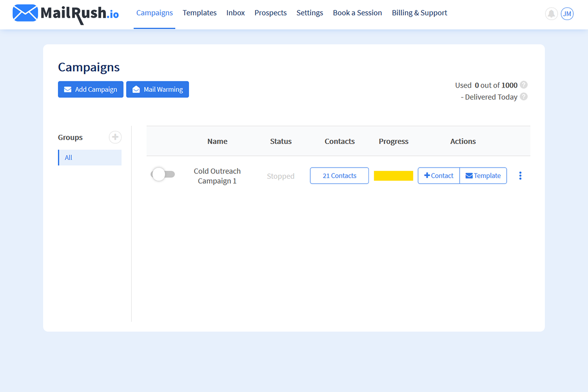Click the Mail Warming button
This screenshot has height=392, width=588.
pyautogui.click(x=157, y=90)
